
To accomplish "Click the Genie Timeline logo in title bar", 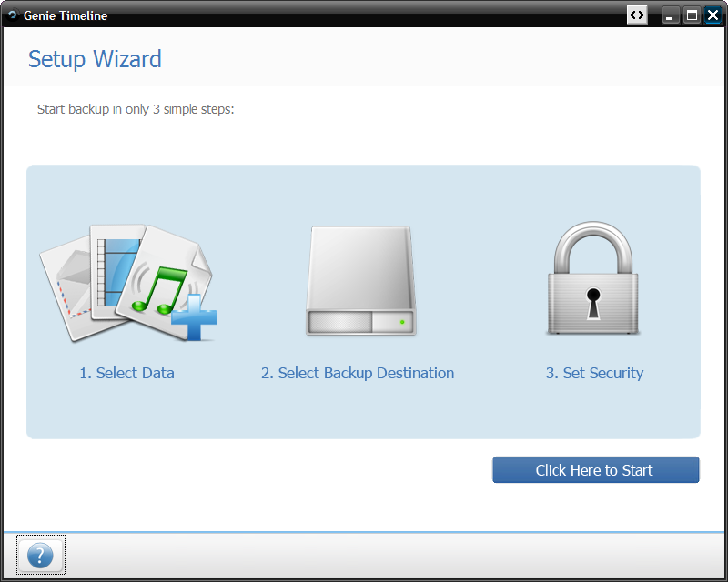I will click(x=13, y=15).
